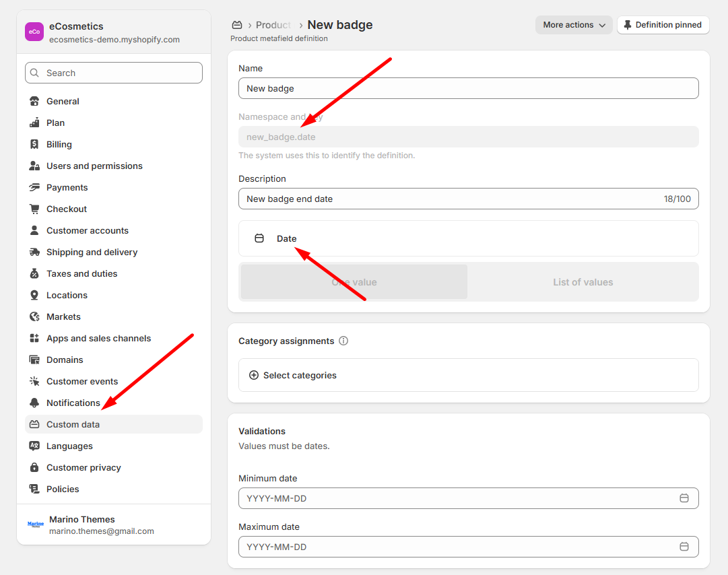Go back to Product breadcrumb link
Viewport: 728px width, 575px height.
click(x=273, y=25)
